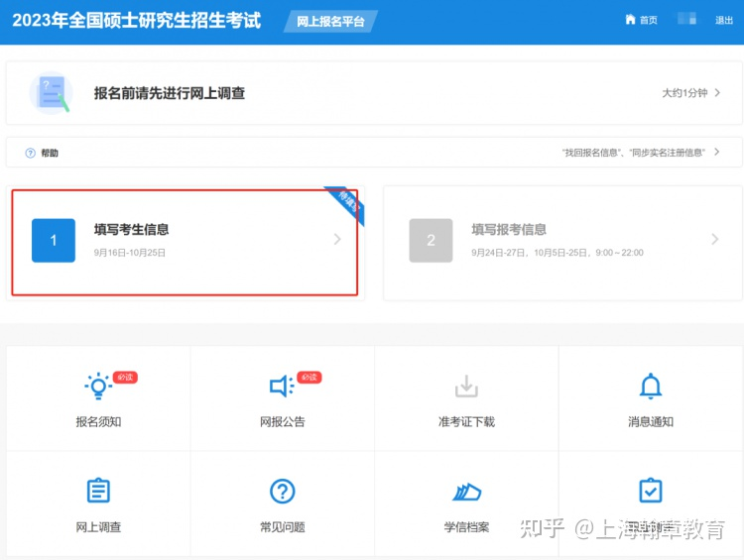This screenshot has width=744, height=560.
Task: Click the 常见问题 question circle icon
Action: (283, 492)
